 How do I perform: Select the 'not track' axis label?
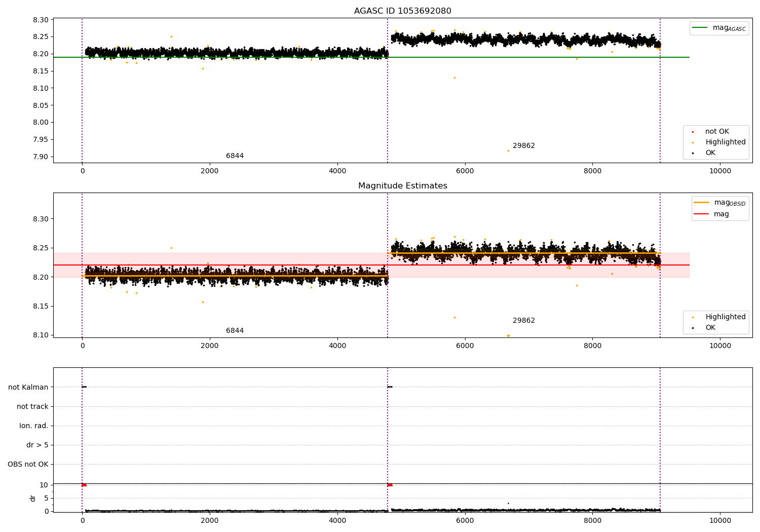[32, 406]
